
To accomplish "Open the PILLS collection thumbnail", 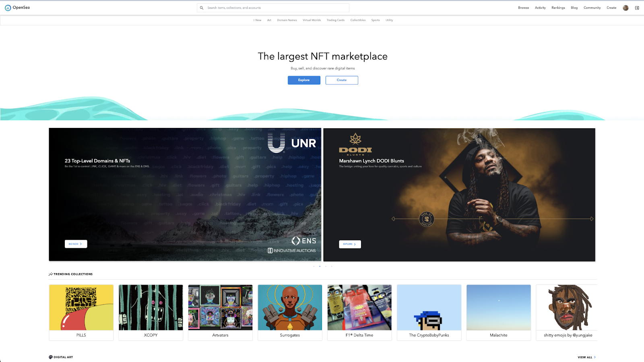I will 81,308.
